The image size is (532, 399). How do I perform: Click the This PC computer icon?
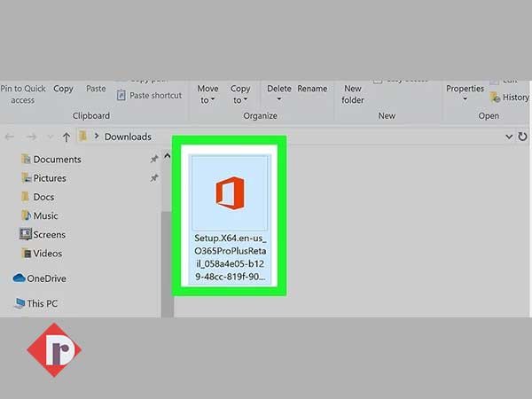(x=20, y=303)
